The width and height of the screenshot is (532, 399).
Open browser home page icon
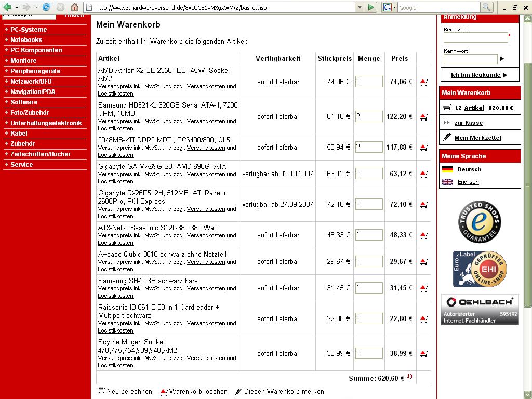pos(75,7)
